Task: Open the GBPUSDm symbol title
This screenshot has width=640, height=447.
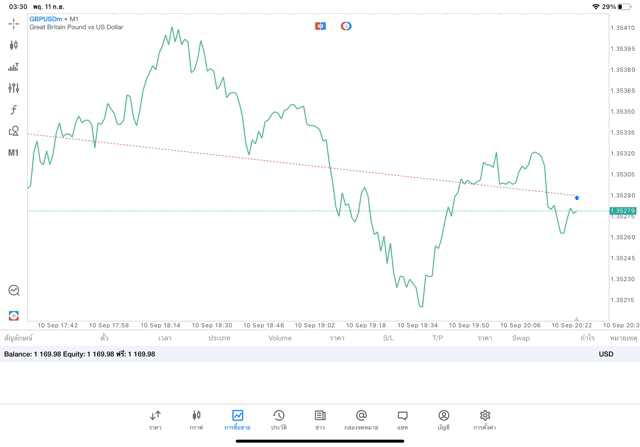Action: (46, 19)
